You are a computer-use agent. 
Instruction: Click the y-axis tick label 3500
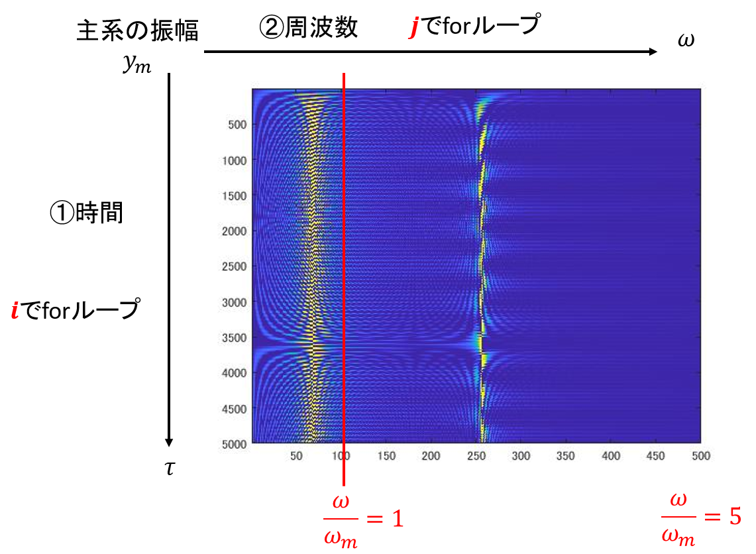pyautogui.click(x=235, y=337)
